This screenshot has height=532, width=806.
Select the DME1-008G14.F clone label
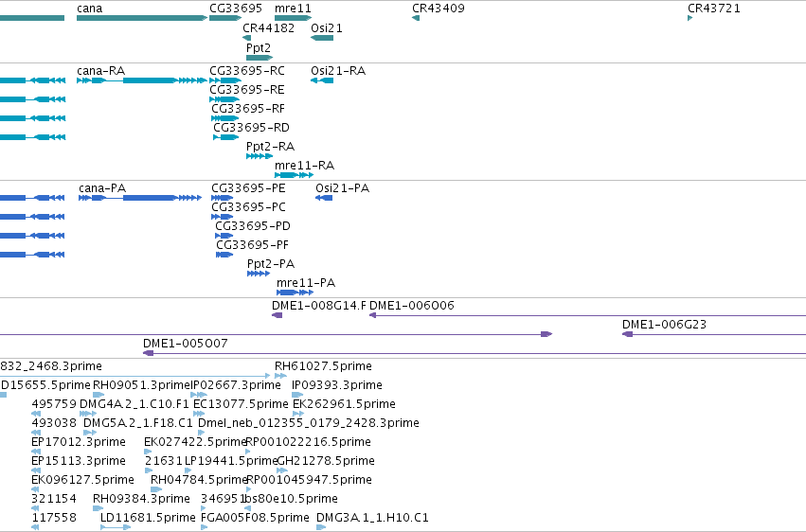(318, 306)
